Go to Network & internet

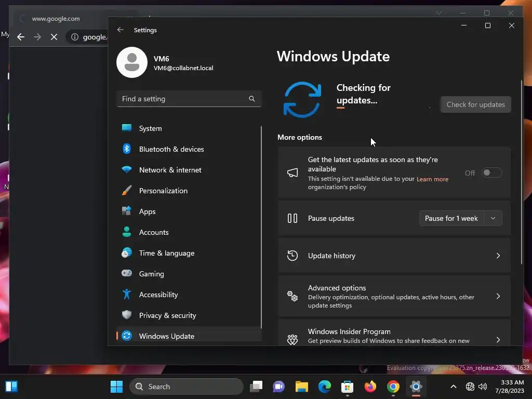(189, 170)
